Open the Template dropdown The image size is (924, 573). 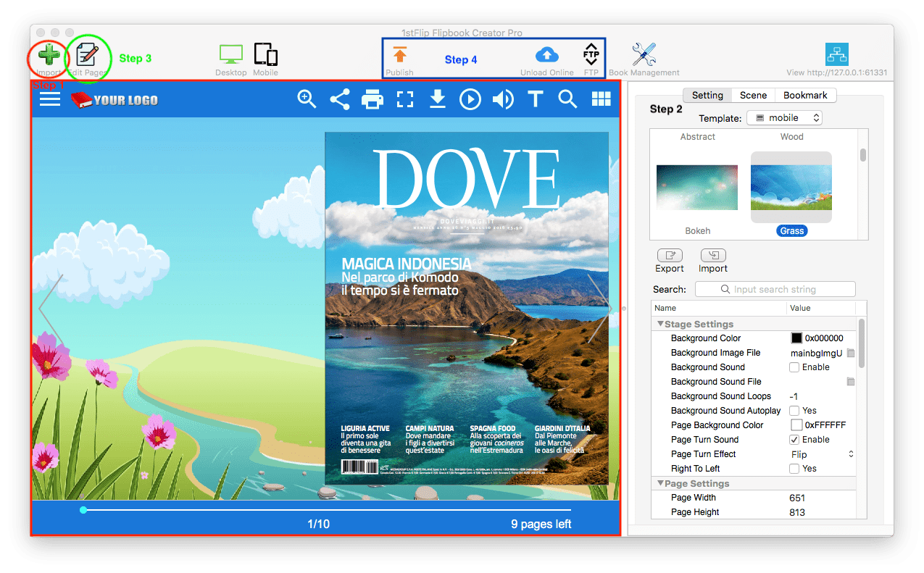(x=784, y=117)
